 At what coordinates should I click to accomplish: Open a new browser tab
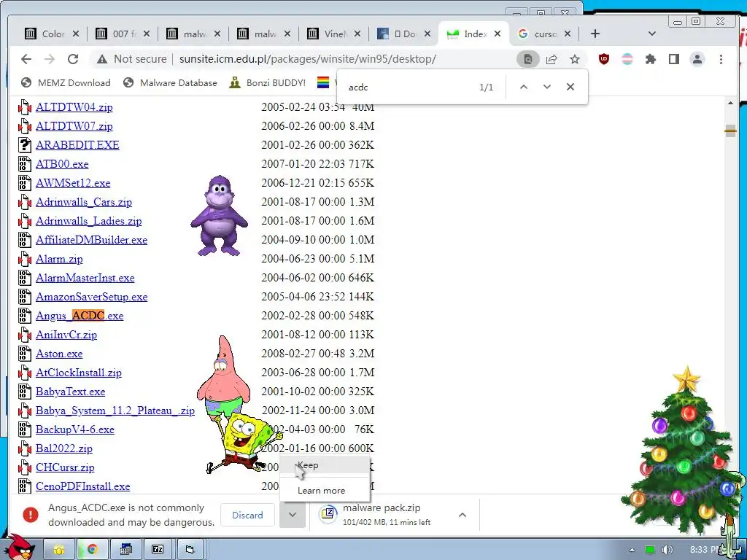tap(595, 34)
